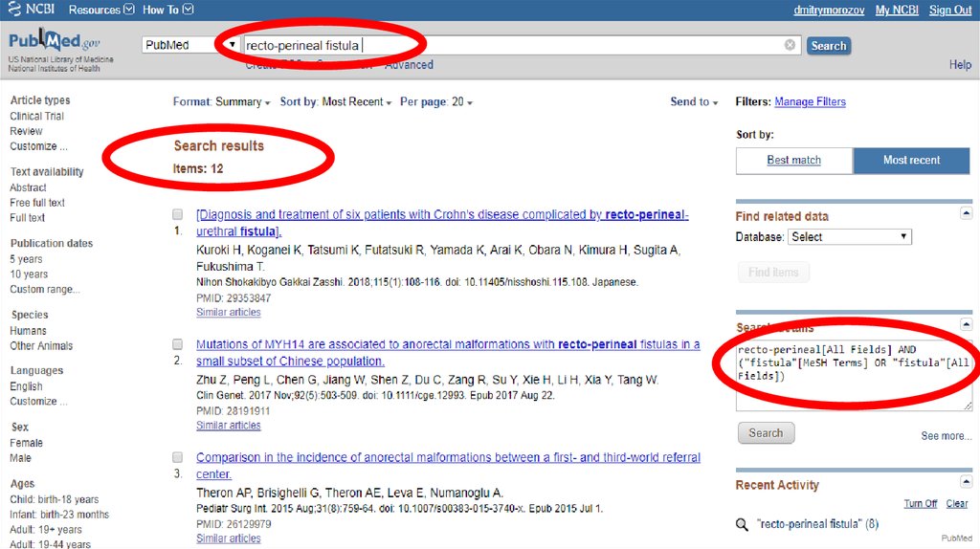Filter by Free full text
980x549 pixels.
37,203
